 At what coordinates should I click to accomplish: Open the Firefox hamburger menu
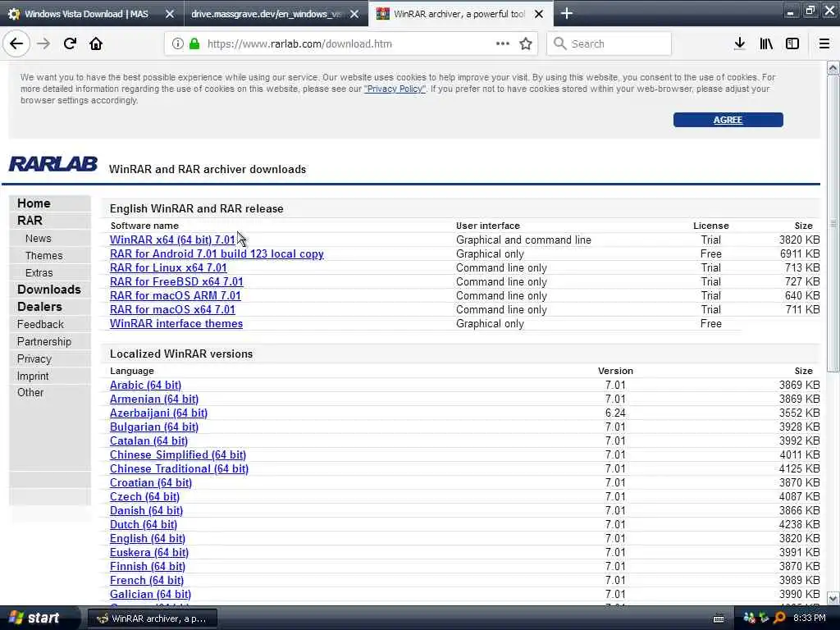coord(824,44)
